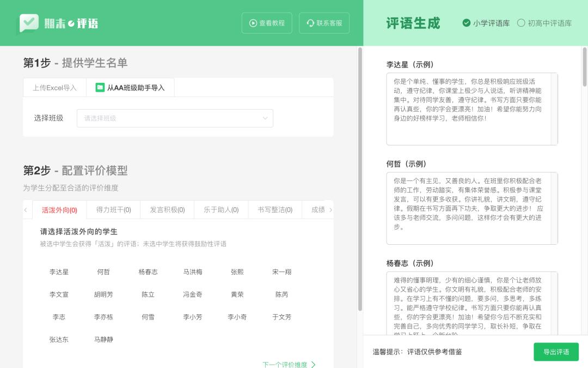
Task: Click the left chevron before 活泼外向 tab
Action: [26, 209]
